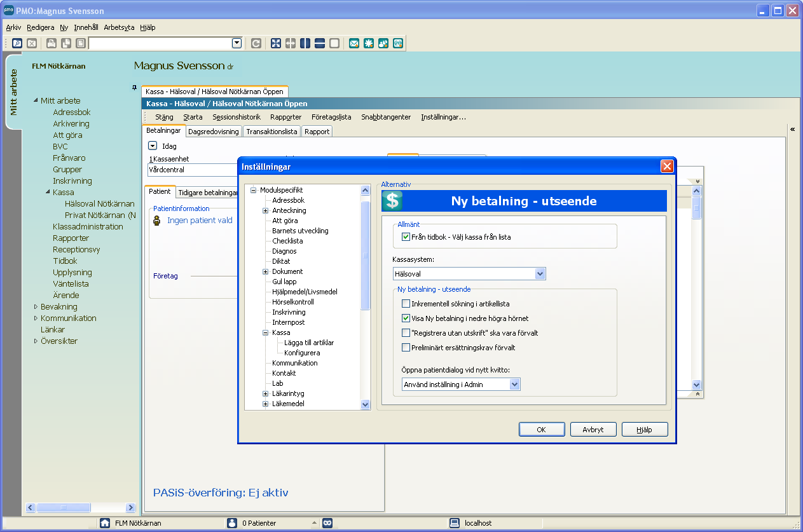Click the single-pane layout icon
The height and width of the screenshot is (532, 803).
[334, 43]
